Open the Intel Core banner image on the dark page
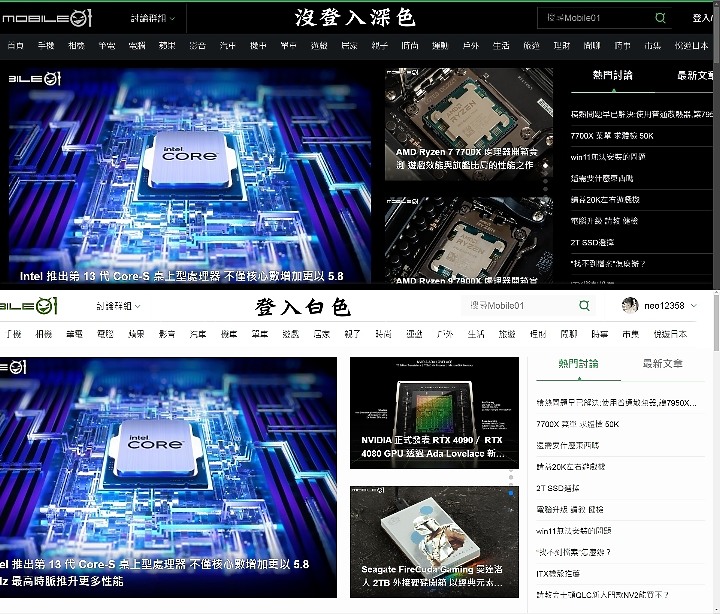 tap(190, 175)
